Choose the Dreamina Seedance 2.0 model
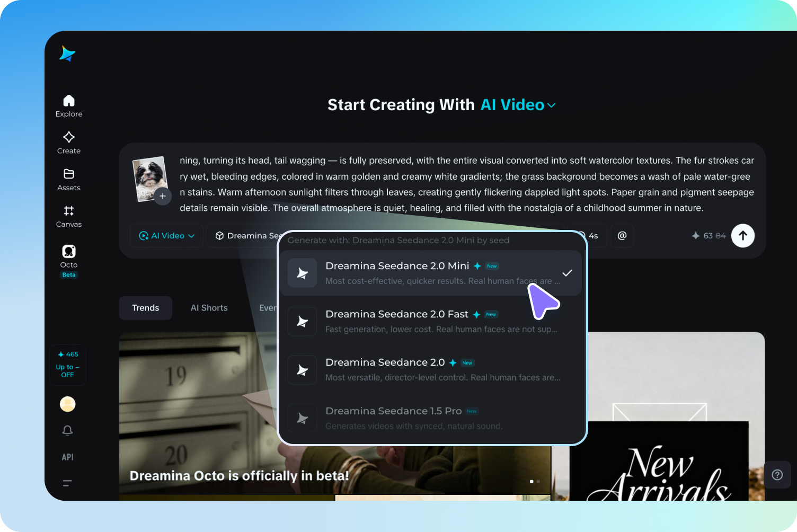Screen dimensions: 797x532 430,369
